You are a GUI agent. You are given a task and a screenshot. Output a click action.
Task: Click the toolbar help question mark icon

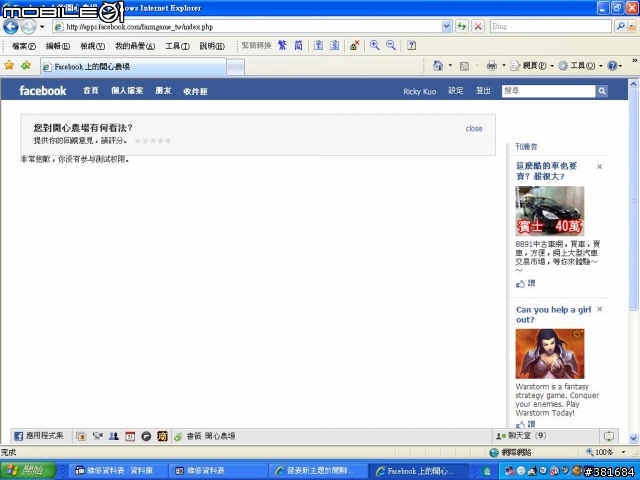pos(411,45)
